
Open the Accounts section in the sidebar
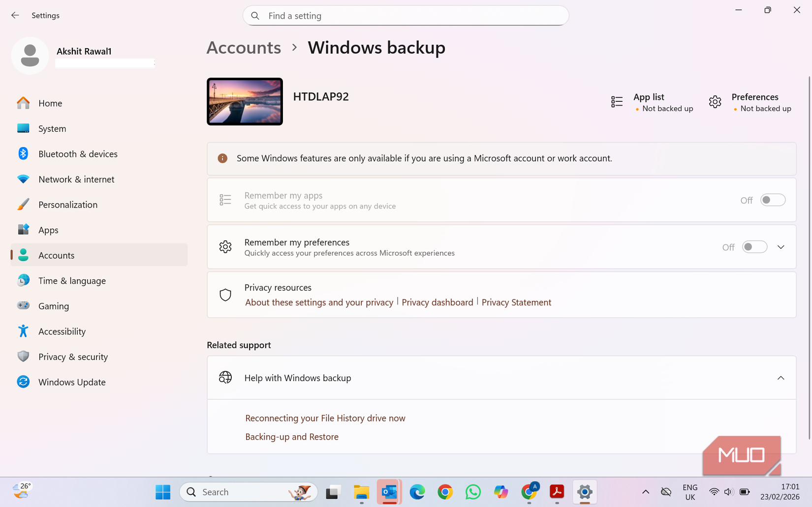tap(56, 255)
